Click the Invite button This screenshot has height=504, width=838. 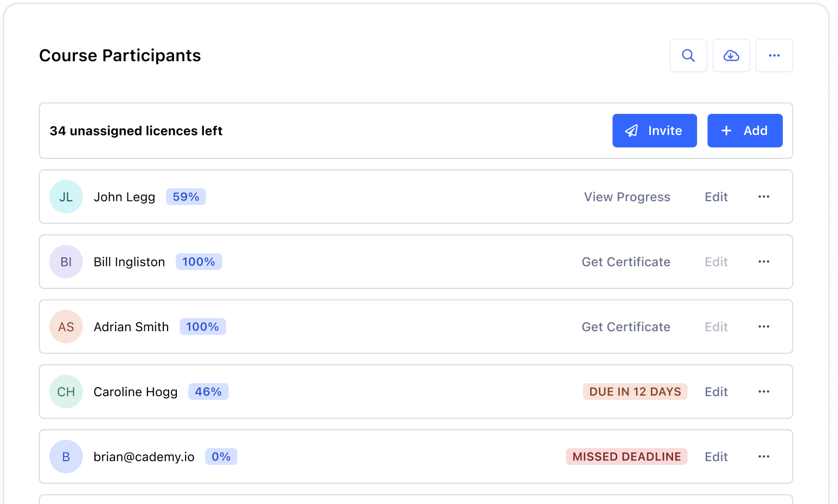tap(655, 131)
